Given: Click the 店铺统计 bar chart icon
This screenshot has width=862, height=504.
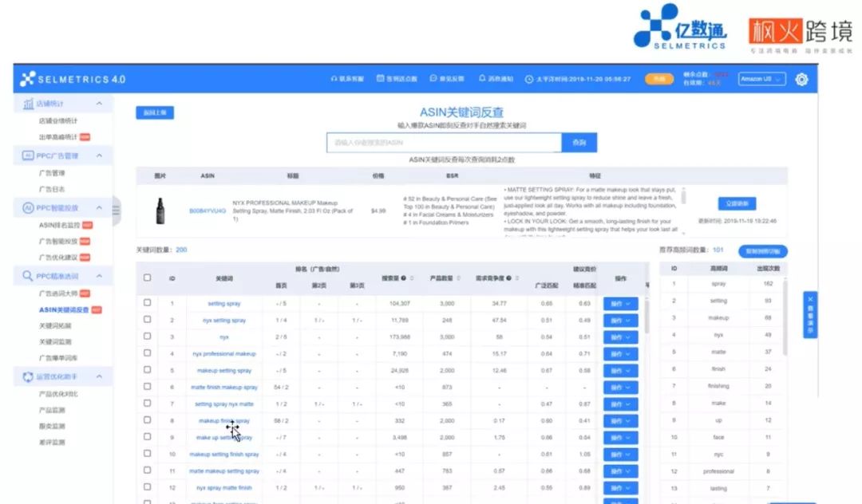Looking at the screenshot, I should point(28,104).
